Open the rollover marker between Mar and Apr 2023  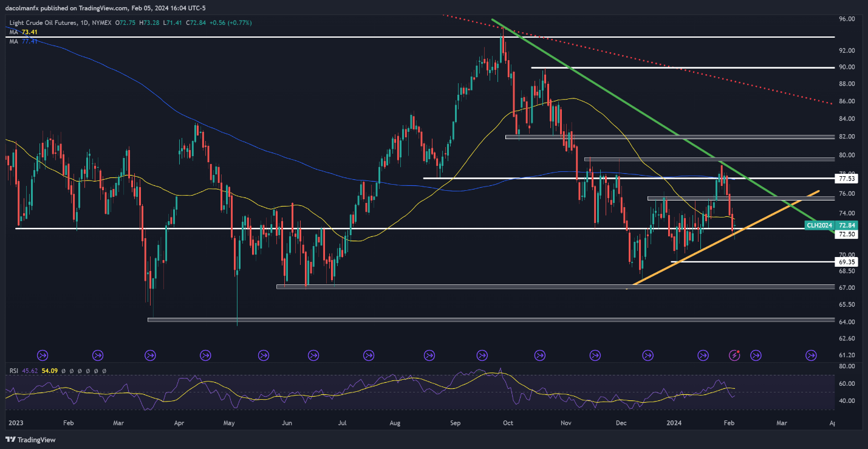tap(151, 354)
